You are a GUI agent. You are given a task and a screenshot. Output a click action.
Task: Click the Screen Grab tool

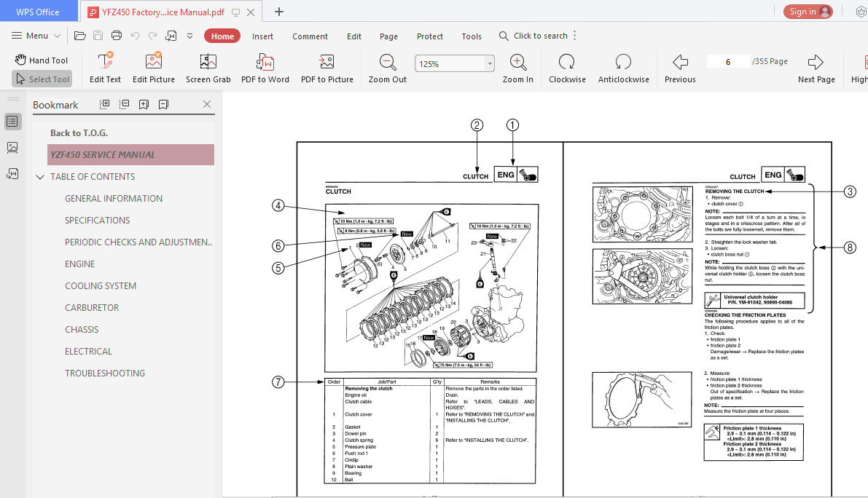pyautogui.click(x=208, y=68)
